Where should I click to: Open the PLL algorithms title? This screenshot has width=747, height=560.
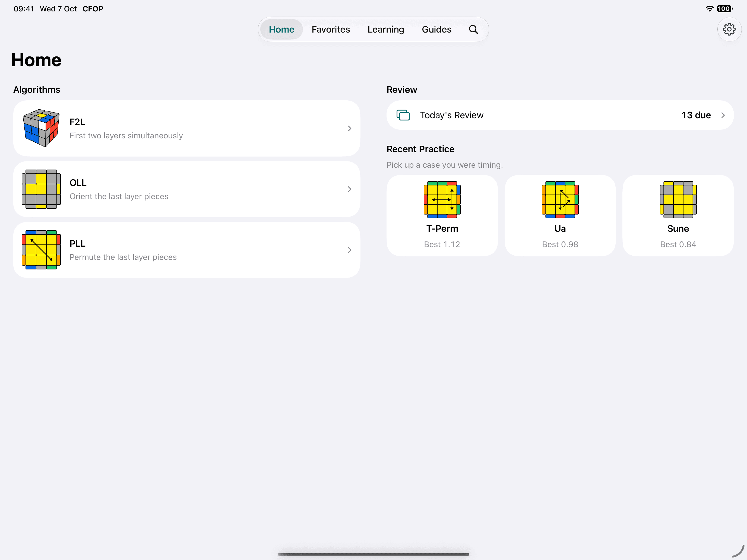tap(77, 243)
